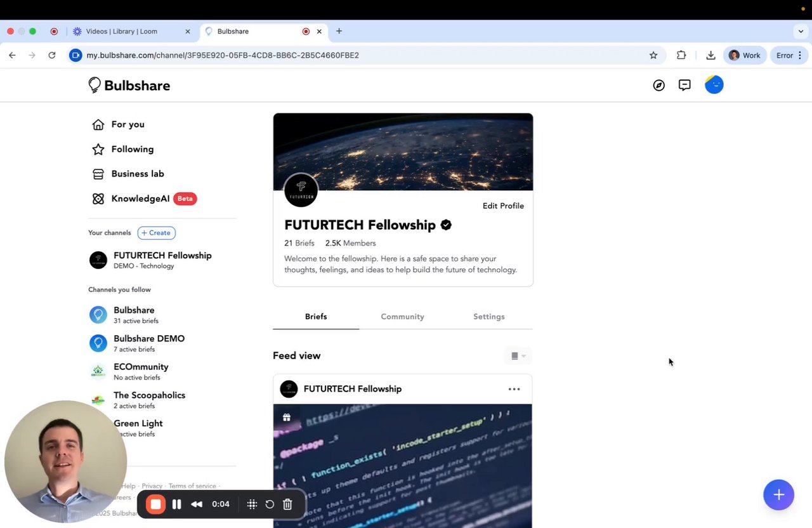Screen dimensions: 812x528
Task: Open the blue user avatar menu
Action: (x=714, y=84)
